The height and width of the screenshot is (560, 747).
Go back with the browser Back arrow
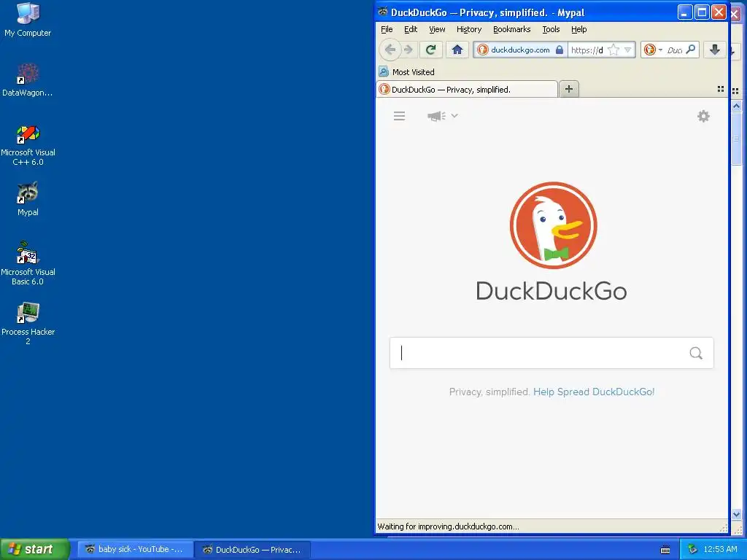coord(390,50)
